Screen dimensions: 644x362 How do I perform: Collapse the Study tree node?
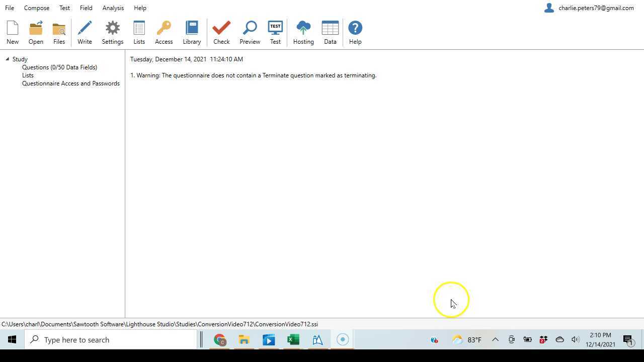(x=7, y=59)
